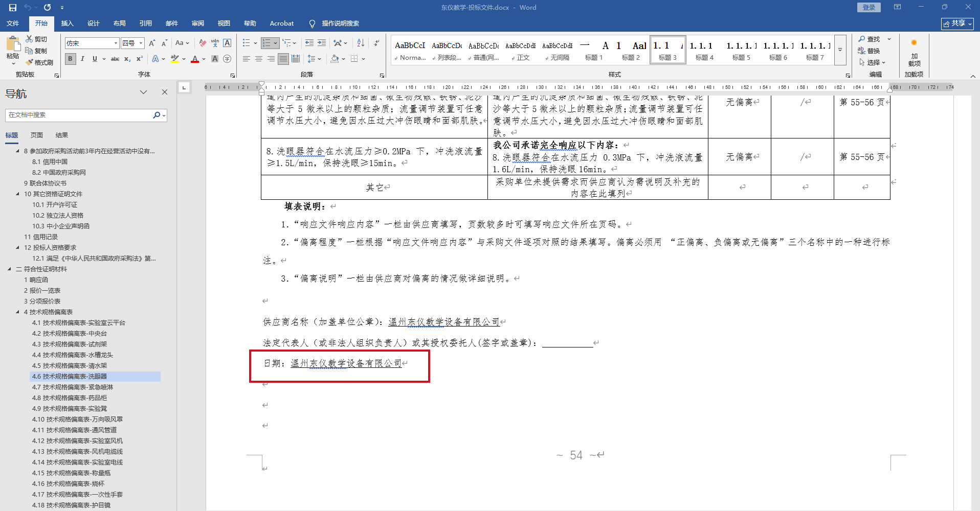Switch to the Design (设计) tab
Screen dimensions: 980x511
[94, 24]
